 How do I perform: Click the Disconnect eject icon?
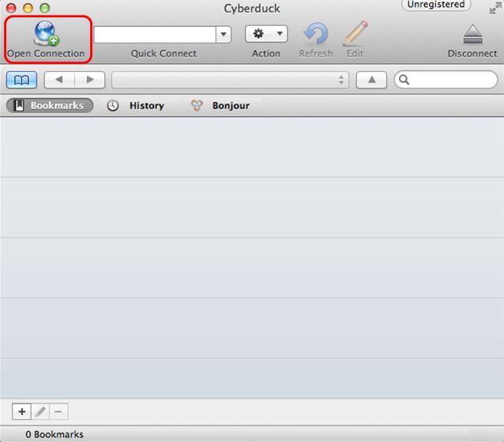click(x=472, y=35)
